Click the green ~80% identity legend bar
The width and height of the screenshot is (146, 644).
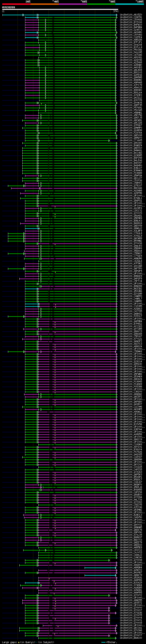(x=101, y=4)
